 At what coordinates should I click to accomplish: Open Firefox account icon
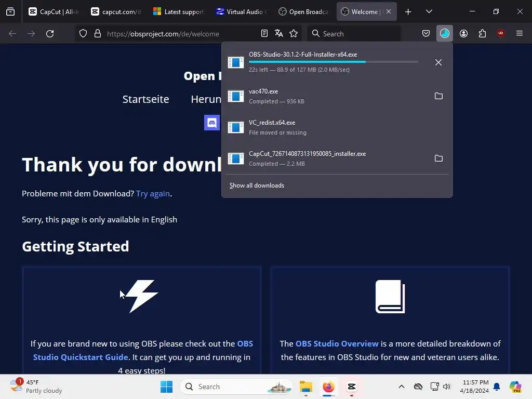pos(463,33)
